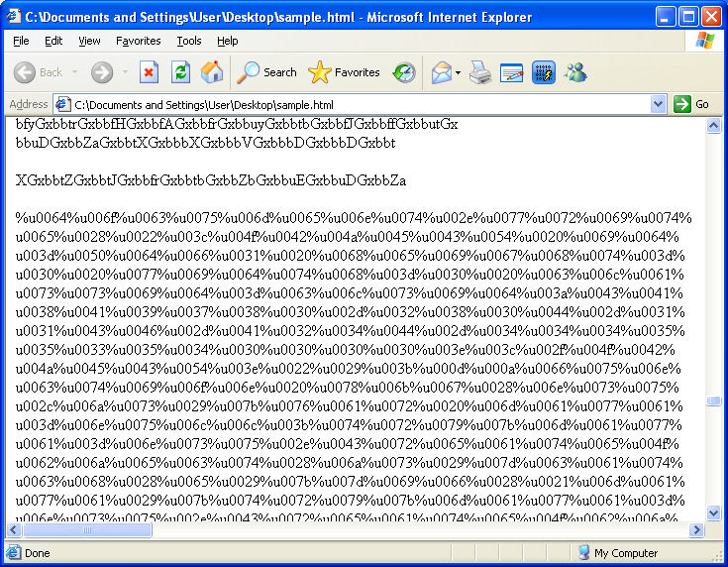Click the Mail envelope icon

(441, 72)
